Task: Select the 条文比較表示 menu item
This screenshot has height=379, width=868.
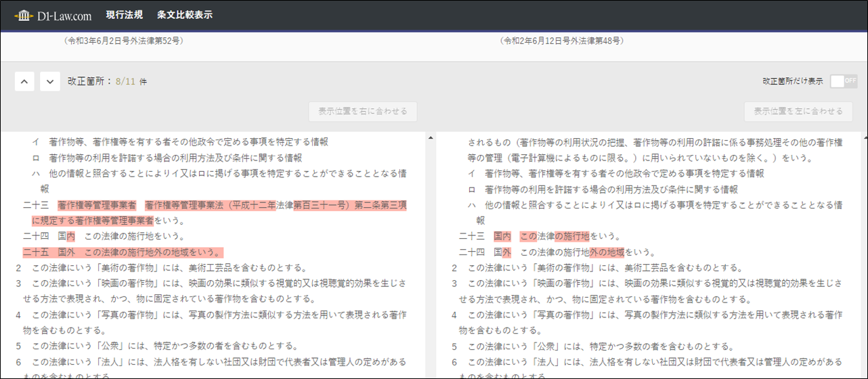Action: coord(185,15)
